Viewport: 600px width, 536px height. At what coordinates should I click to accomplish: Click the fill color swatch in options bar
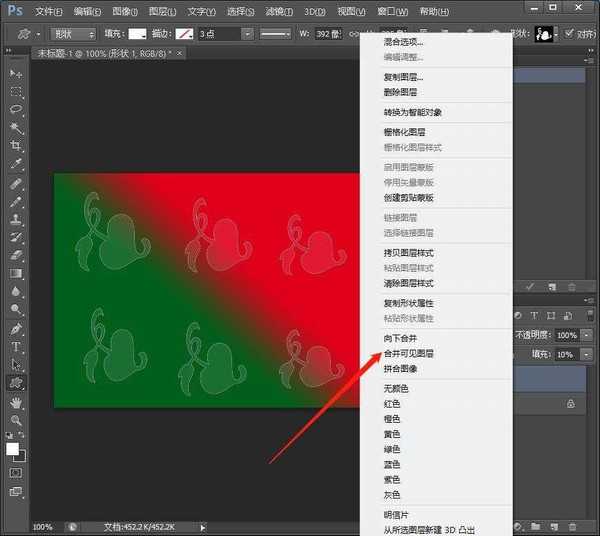click(137, 33)
